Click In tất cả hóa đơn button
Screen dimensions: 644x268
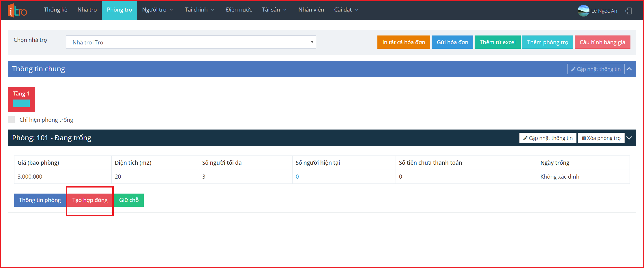pos(403,42)
